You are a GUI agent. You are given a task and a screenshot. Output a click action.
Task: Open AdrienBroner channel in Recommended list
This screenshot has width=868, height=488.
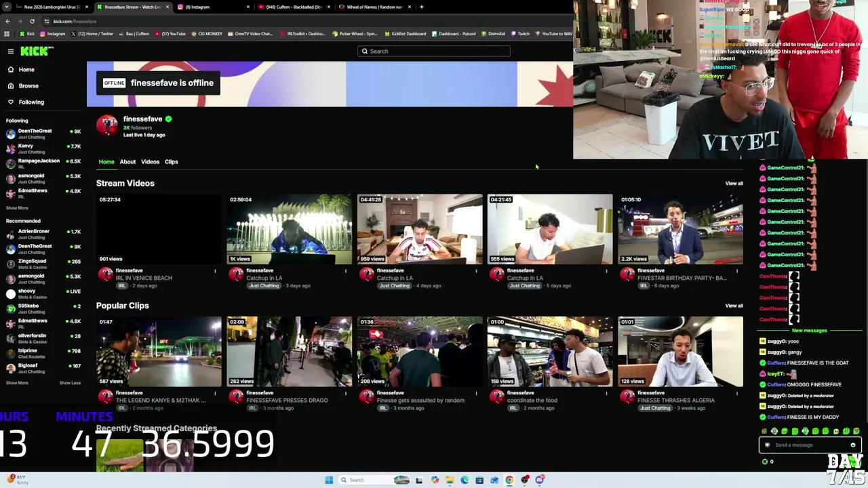tap(43, 234)
